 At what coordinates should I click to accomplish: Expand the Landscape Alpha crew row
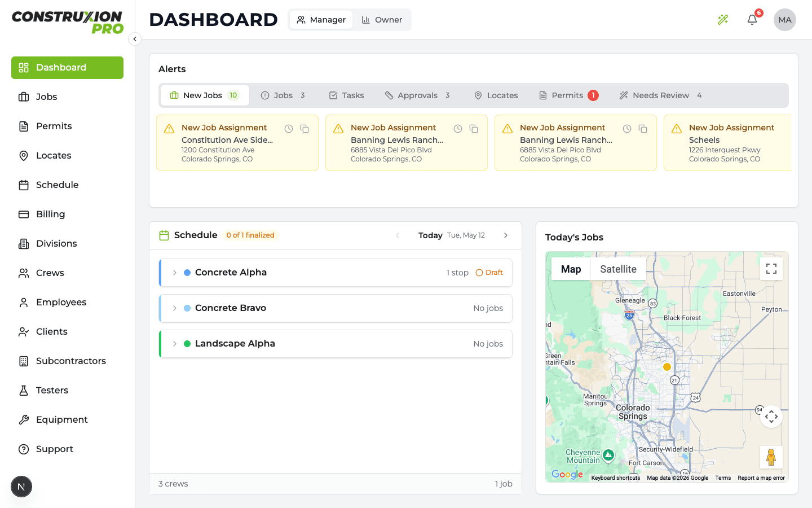[175, 344]
